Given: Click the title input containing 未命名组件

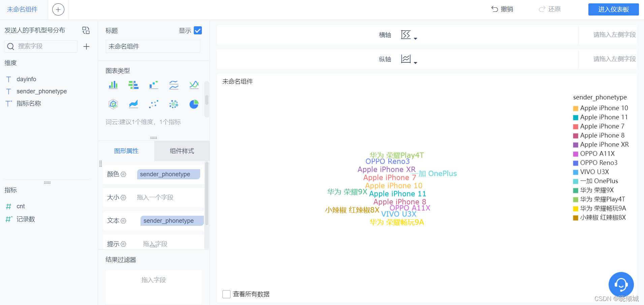Looking at the screenshot, I should coord(153,47).
